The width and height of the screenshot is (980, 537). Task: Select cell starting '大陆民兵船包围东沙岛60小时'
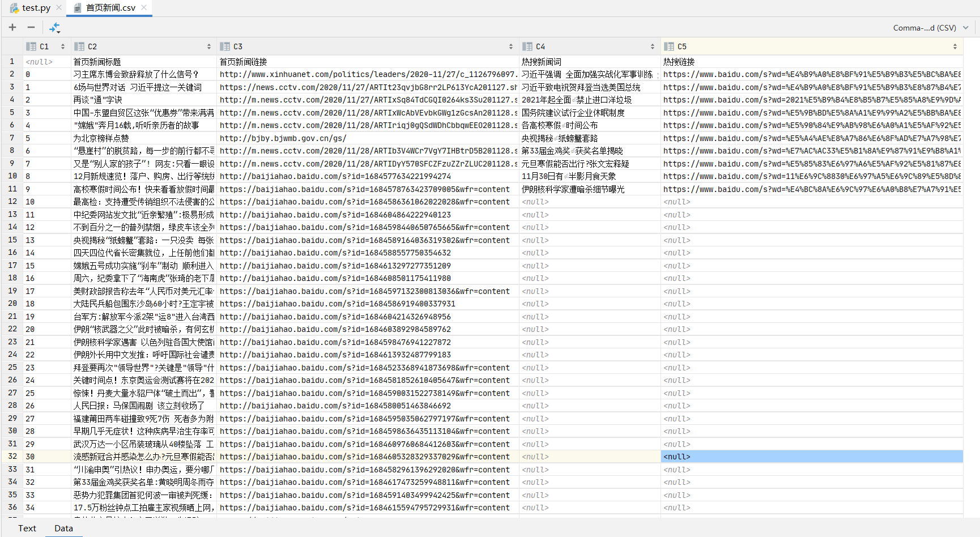point(143,304)
